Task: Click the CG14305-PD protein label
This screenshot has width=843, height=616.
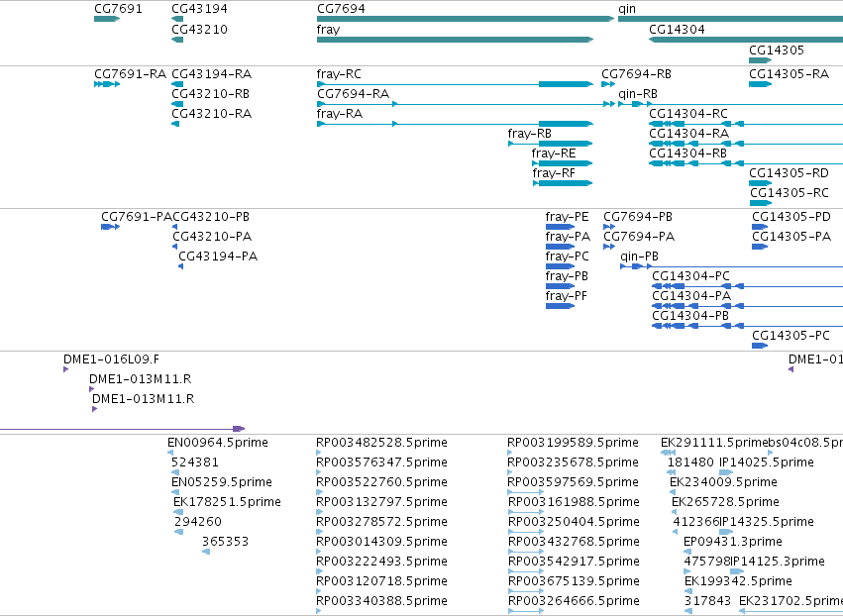Action: pos(791,217)
